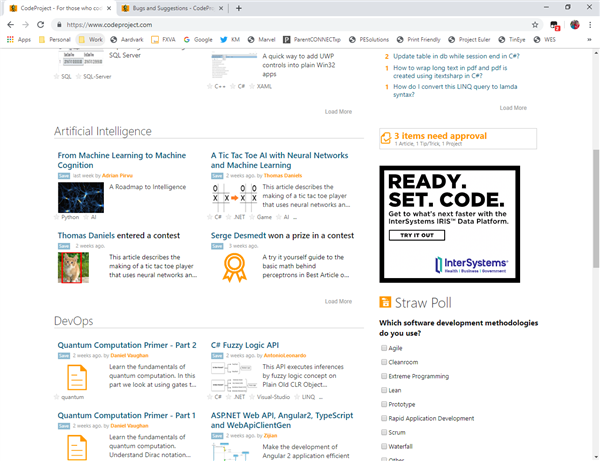Image resolution: width=600 pixels, height=461 pixels.
Task: Bookmark this page with the star icon
Action: (535, 25)
